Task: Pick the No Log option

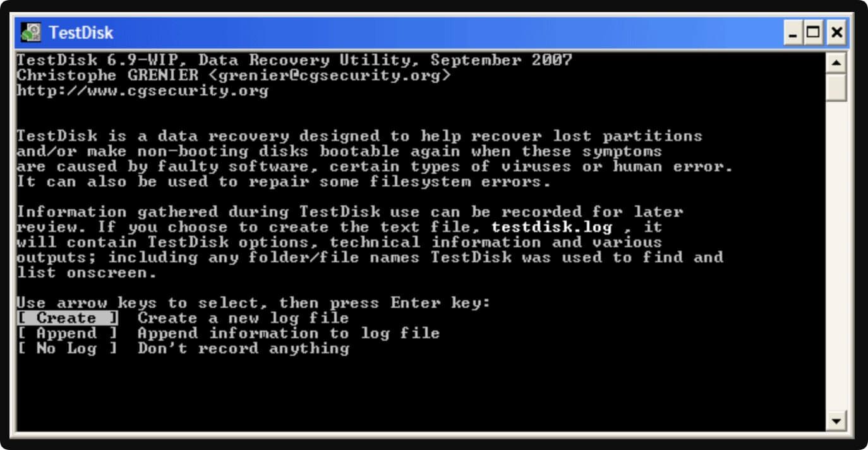Action: pos(68,348)
